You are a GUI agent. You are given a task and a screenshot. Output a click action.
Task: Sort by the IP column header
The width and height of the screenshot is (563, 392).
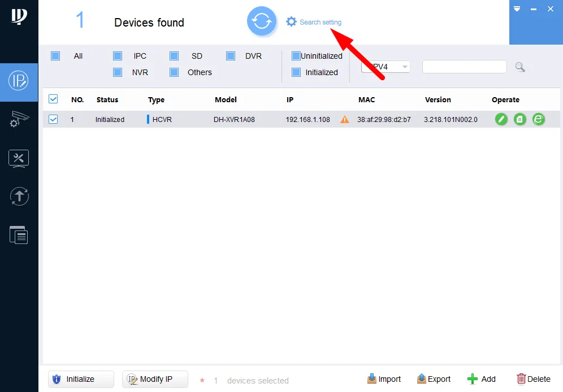pyautogui.click(x=290, y=100)
